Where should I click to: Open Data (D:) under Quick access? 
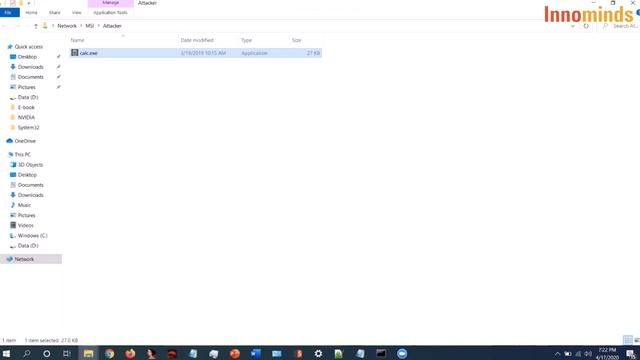point(28,97)
